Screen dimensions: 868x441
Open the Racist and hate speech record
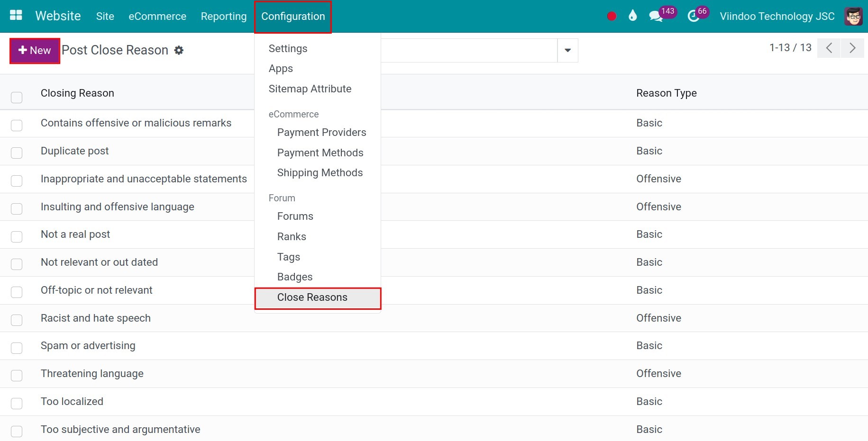[x=95, y=318]
